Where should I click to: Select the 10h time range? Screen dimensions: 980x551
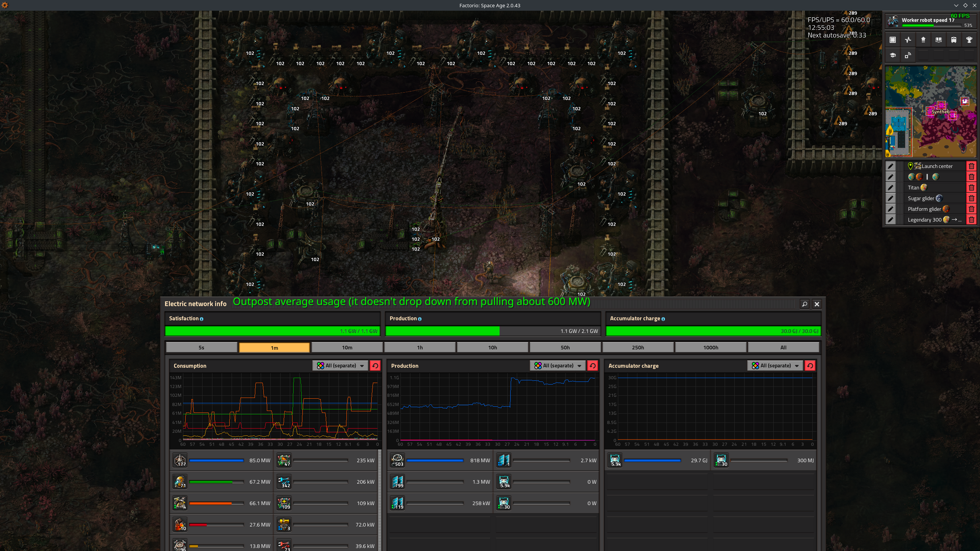click(x=492, y=347)
